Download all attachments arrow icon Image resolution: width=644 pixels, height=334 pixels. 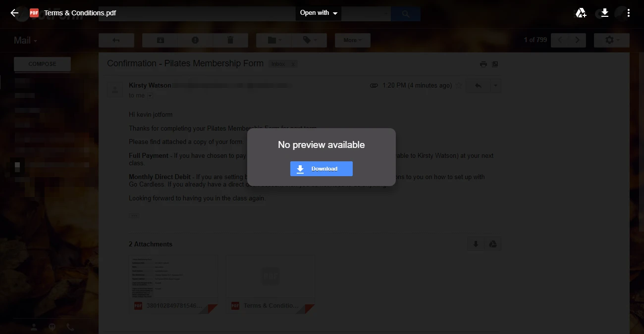(x=476, y=244)
